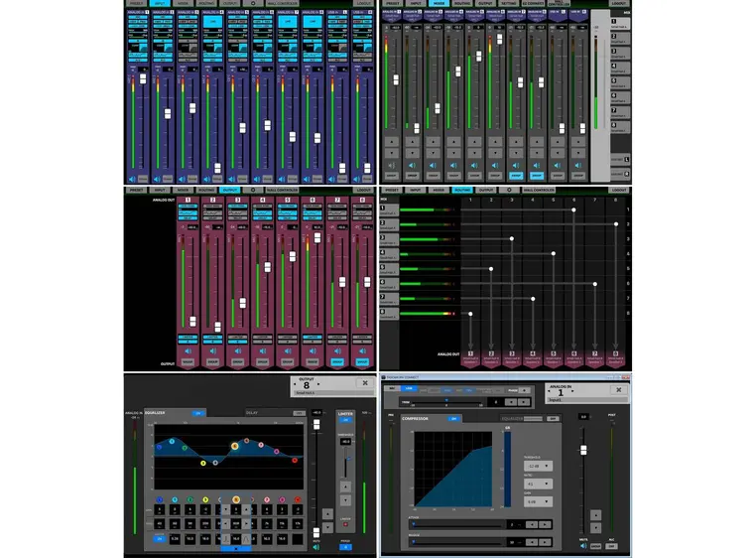Go to previous channel in Analog In 1 window
Screen dimensions: 756x558
(x=550, y=391)
